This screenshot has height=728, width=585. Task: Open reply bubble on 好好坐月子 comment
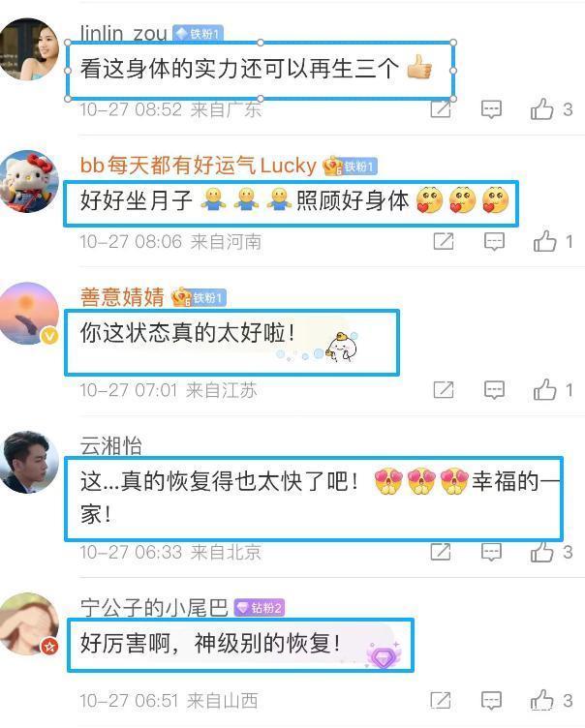[494, 241]
